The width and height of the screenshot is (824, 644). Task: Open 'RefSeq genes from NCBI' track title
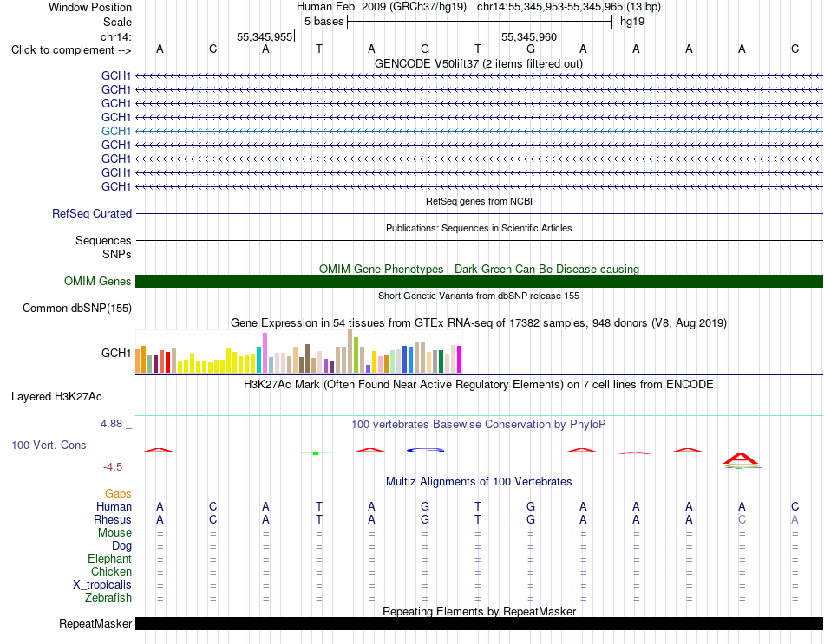pos(479,201)
